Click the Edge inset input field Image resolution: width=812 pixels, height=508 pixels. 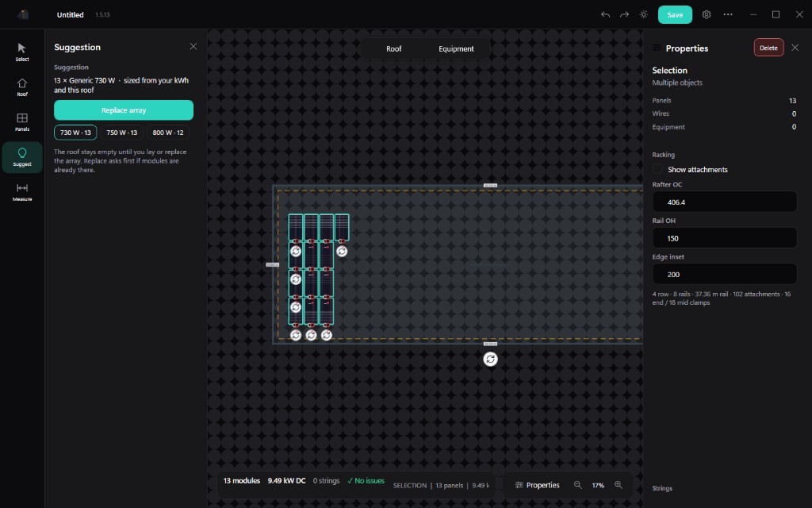724,274
